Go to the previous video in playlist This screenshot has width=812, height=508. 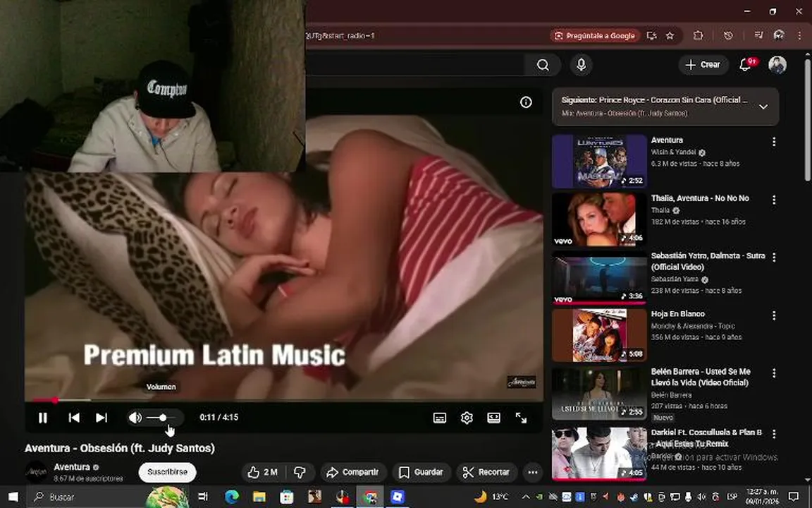pos(74,418)
